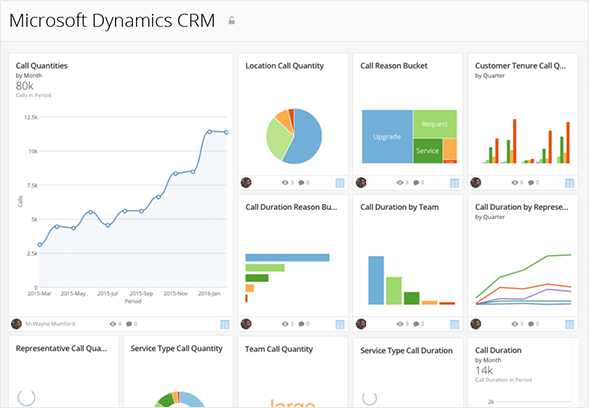Click owner avatar on Call Duration by Representative card
Viewport: 589px width, 408px height.
pyautogui.click(x=476, y=324)
